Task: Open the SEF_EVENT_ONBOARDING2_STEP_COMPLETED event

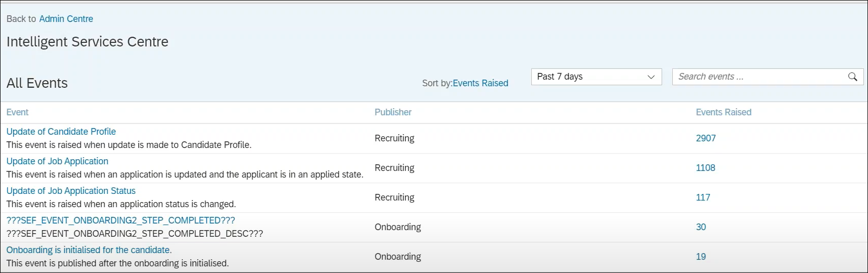Action: tap(121, 220)
